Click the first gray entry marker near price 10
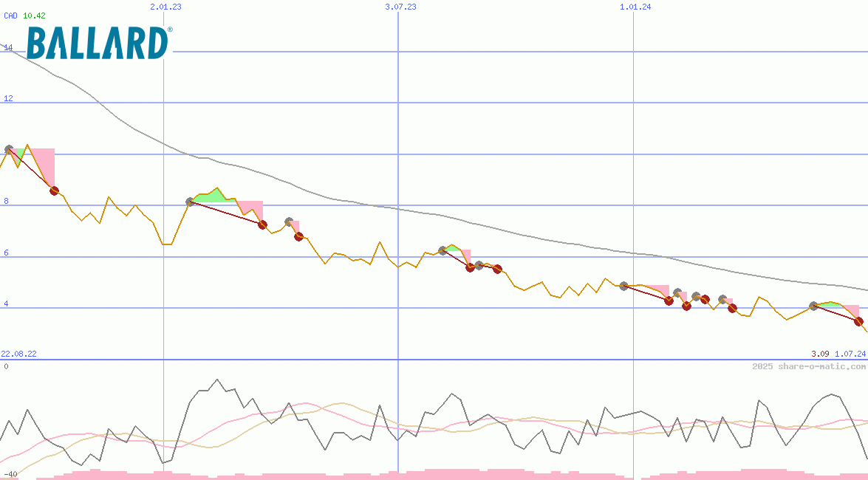868x480 pixels. [x=9, y=149]
